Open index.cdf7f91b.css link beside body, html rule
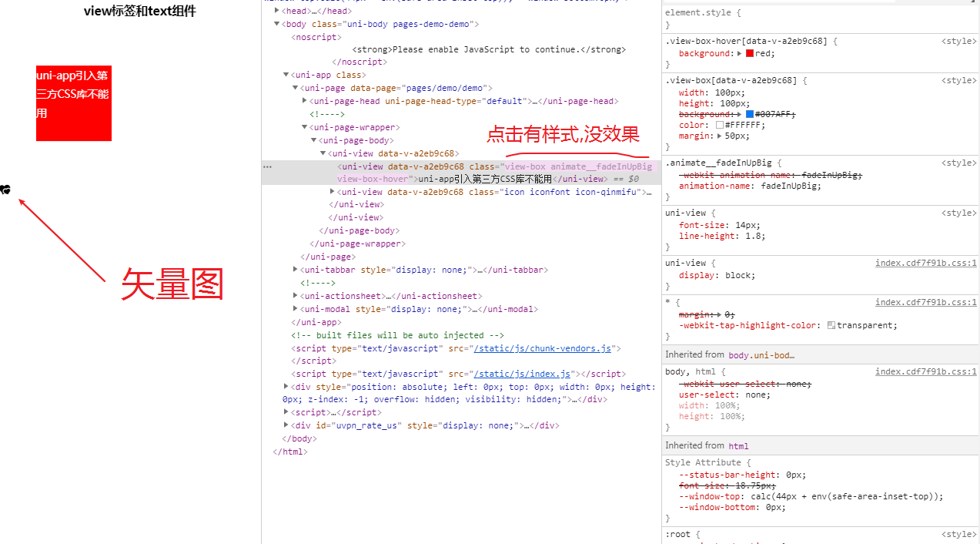The height and width of the screenshot is (544, 980). (926, 371)
